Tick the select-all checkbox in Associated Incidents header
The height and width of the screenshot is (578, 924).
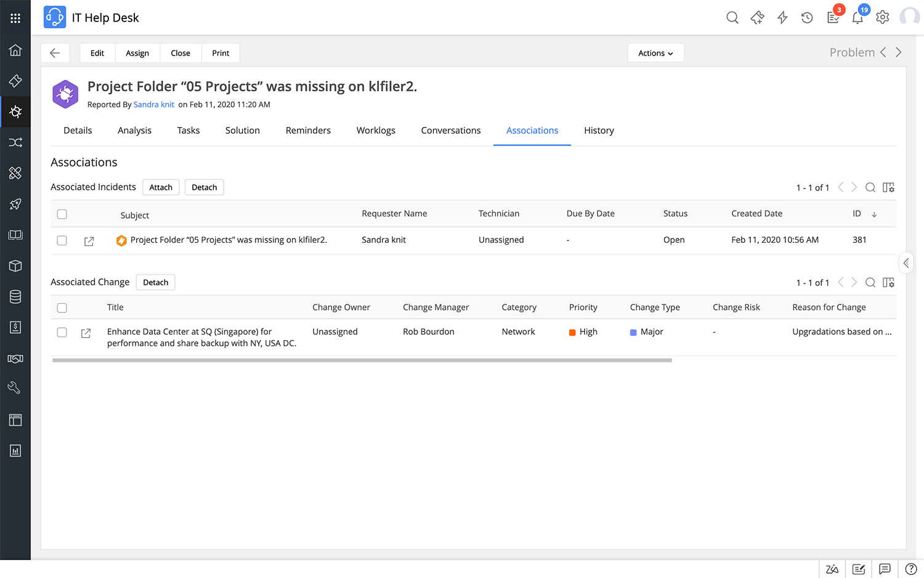62,214
